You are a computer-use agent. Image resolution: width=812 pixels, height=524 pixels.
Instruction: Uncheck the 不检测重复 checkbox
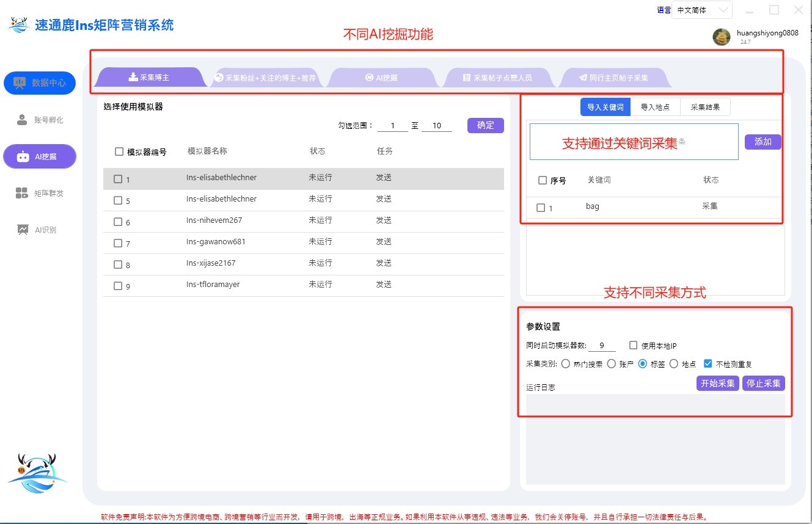click(x=708, y=363)
